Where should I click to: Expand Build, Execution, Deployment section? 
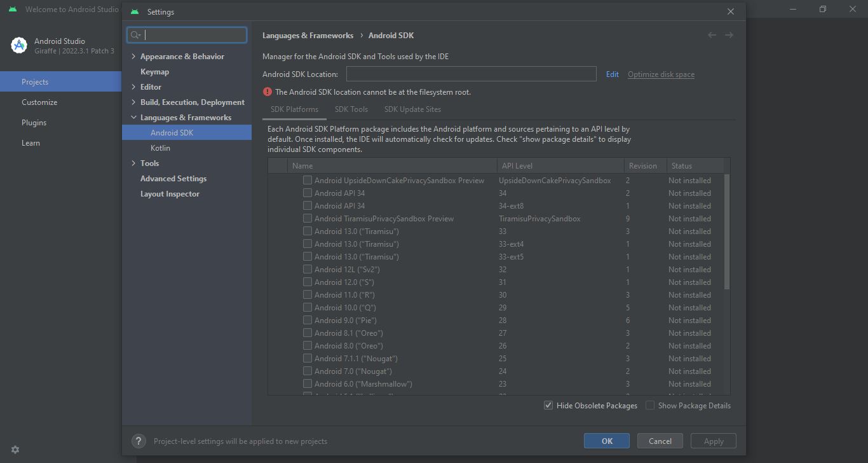click(x=133, y=102)
